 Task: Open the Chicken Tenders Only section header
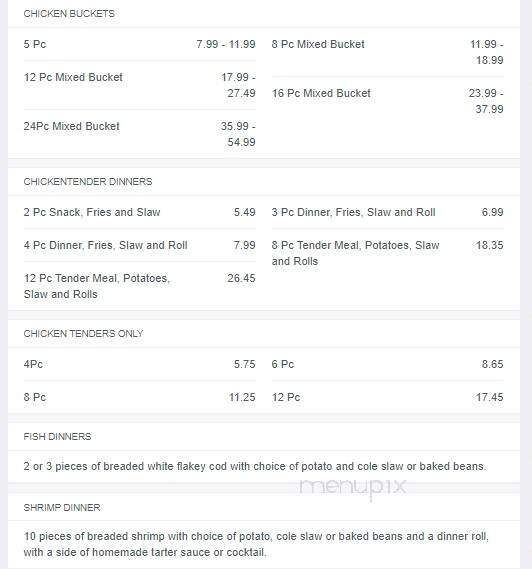(83, 333)
